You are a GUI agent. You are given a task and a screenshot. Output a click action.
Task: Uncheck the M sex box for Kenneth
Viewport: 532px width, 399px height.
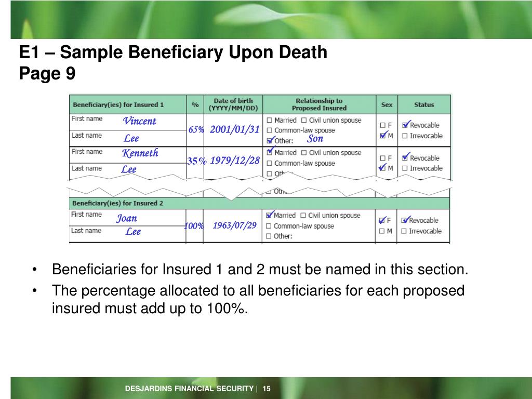coord(383,168)
